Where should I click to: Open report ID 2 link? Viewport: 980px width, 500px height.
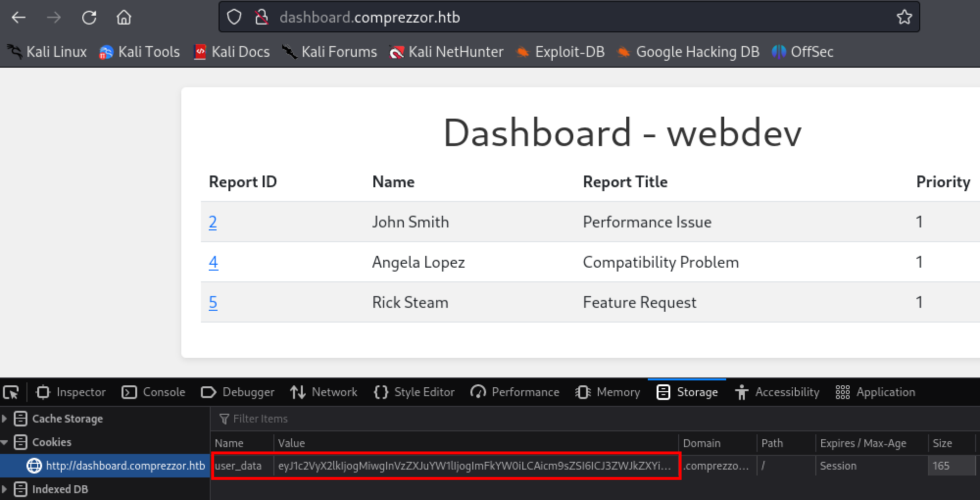pyautogui.click(x=213, y=222)
